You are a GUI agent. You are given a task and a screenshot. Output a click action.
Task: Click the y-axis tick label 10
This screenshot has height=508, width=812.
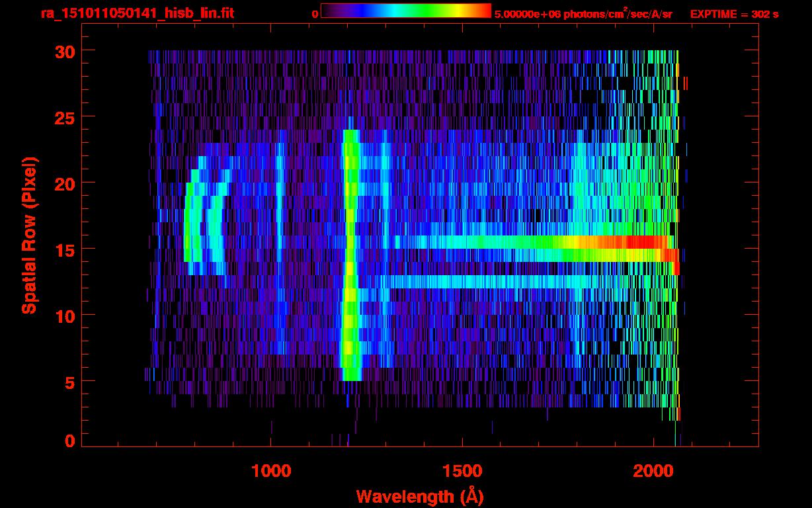click(64, 316)
